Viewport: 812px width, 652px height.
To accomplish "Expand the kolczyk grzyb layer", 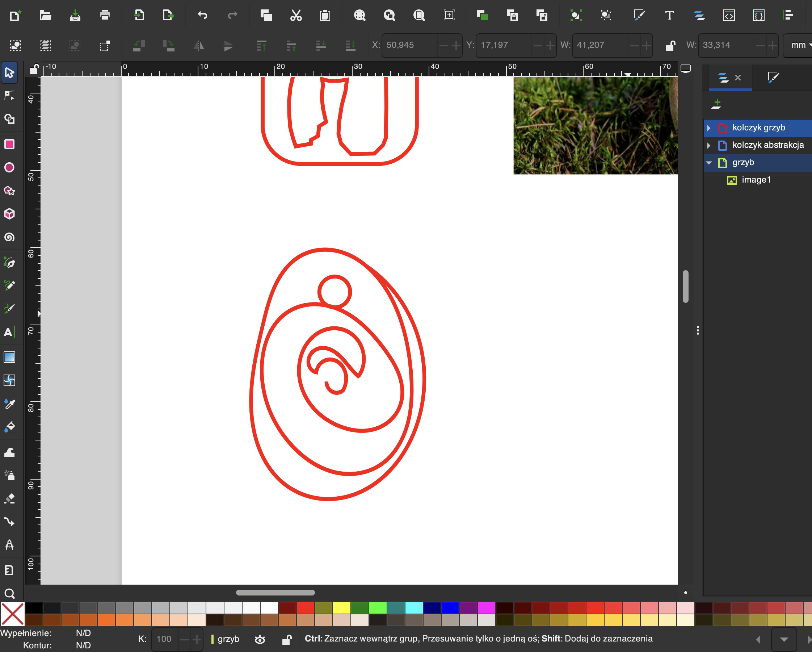I will tap(708, 128).
